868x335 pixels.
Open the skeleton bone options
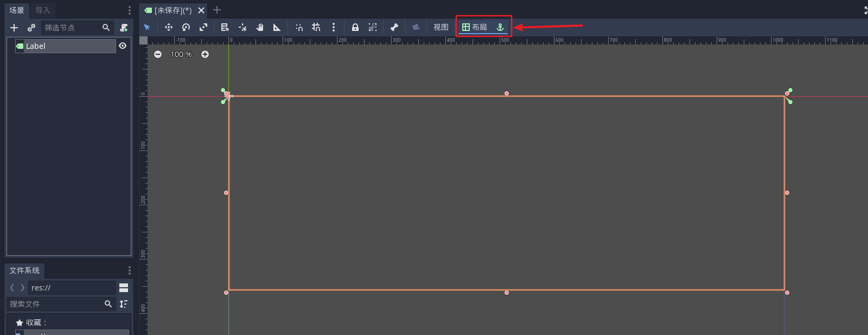(x=394, y=27)
